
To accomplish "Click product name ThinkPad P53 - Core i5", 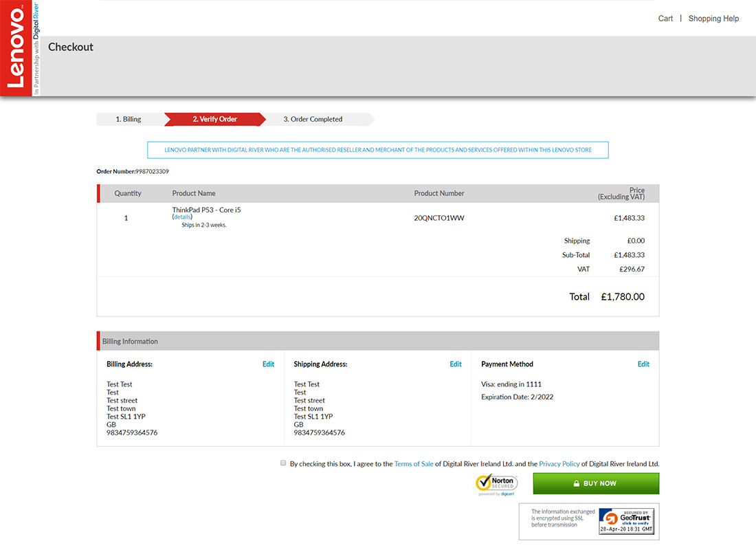I will 206,210.
